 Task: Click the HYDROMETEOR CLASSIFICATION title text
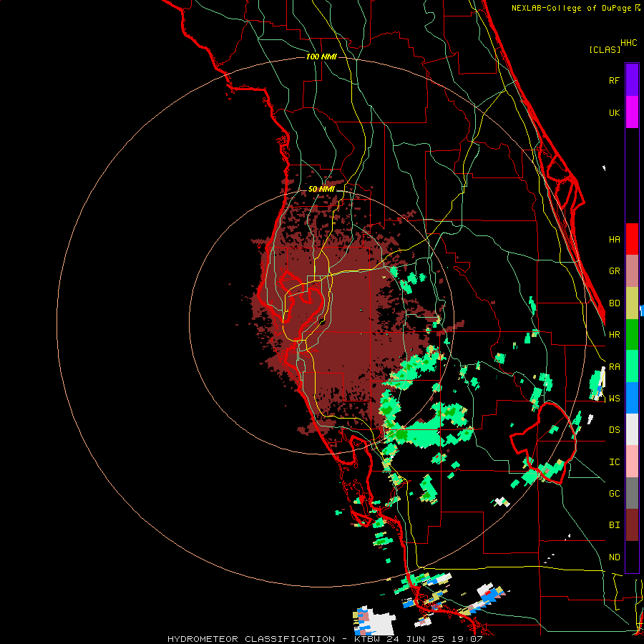tap(251, 639)
